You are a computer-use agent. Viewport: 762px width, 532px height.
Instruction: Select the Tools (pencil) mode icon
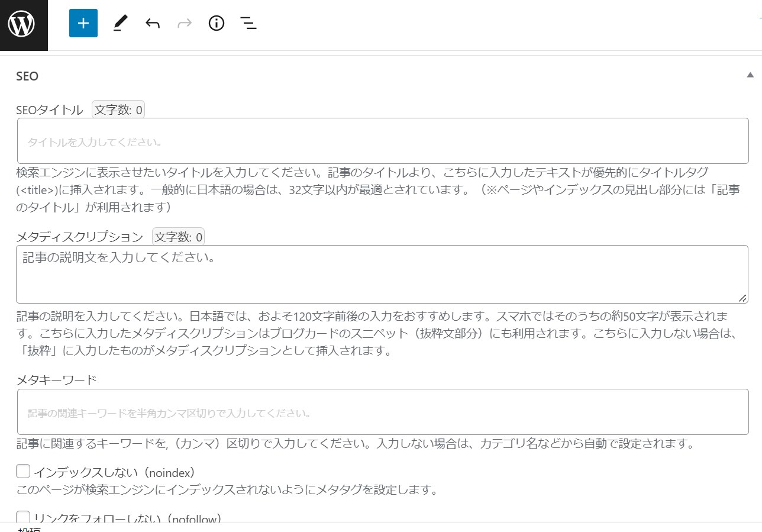[x=120, y=23]
